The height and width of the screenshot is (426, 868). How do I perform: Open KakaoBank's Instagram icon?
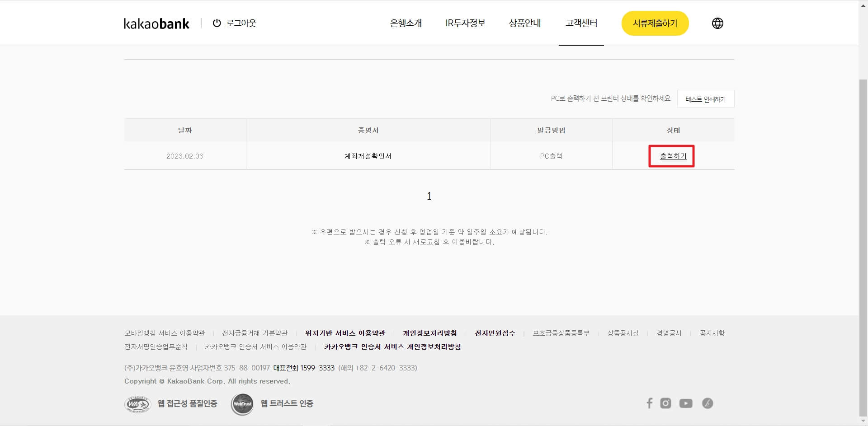click(x=665, y=403)
